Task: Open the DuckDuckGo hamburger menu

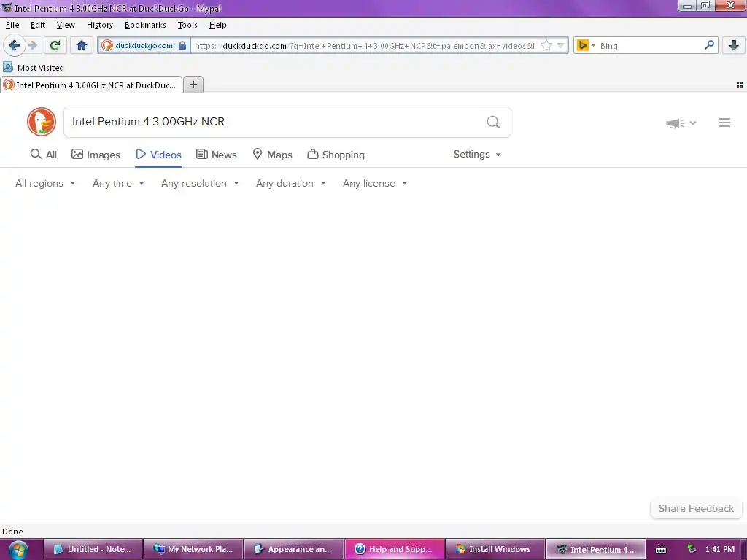Action: 724,122
